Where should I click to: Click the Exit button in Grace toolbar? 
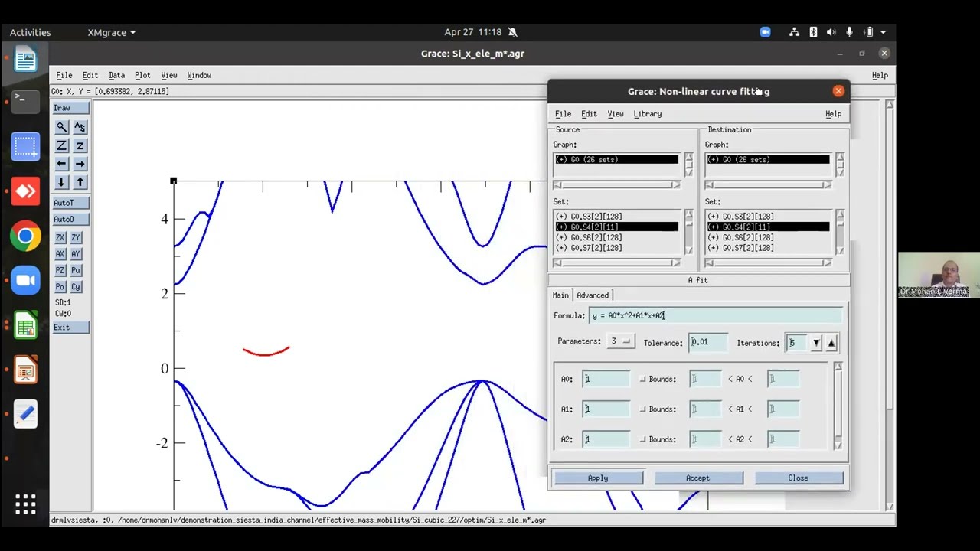tap(71, 328)
